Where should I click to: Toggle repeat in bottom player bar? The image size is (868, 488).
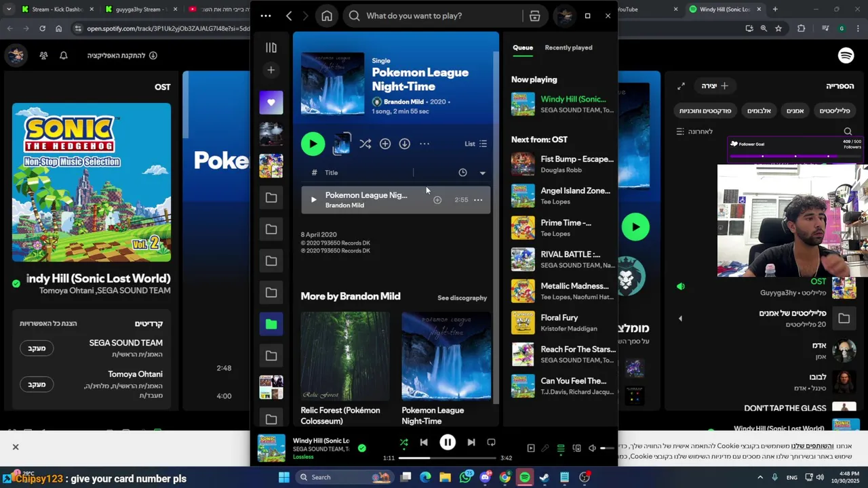[491, 443]
